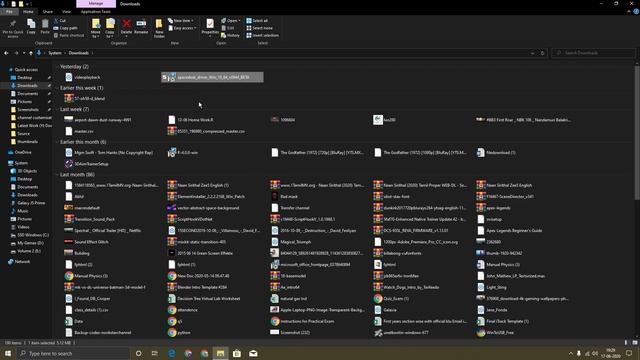The height and width of the screenshot is (360, 640).
Task: Select Network in navigation pane
Action: tap(22, 262)
